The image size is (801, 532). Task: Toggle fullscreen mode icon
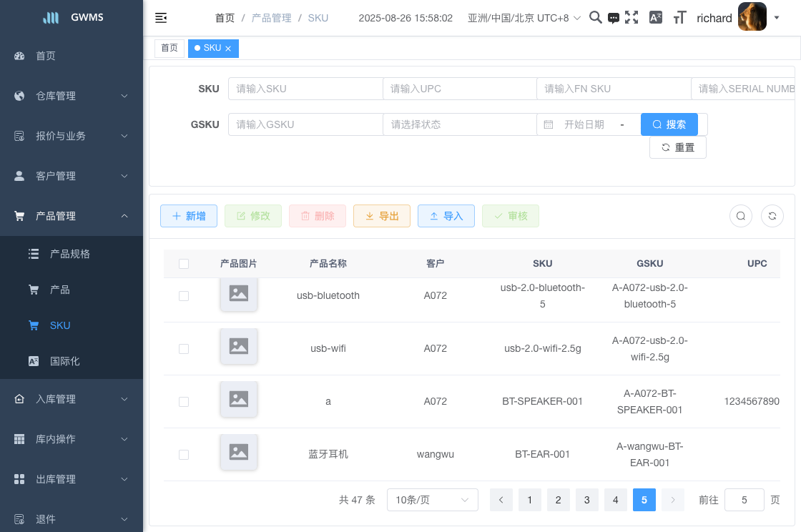pos(632,18)
